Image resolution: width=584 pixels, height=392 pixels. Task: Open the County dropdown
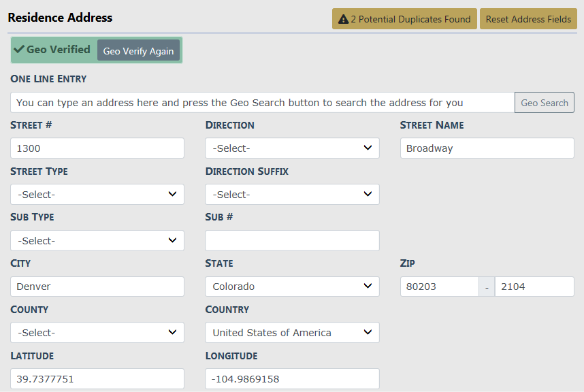point(97,333)
